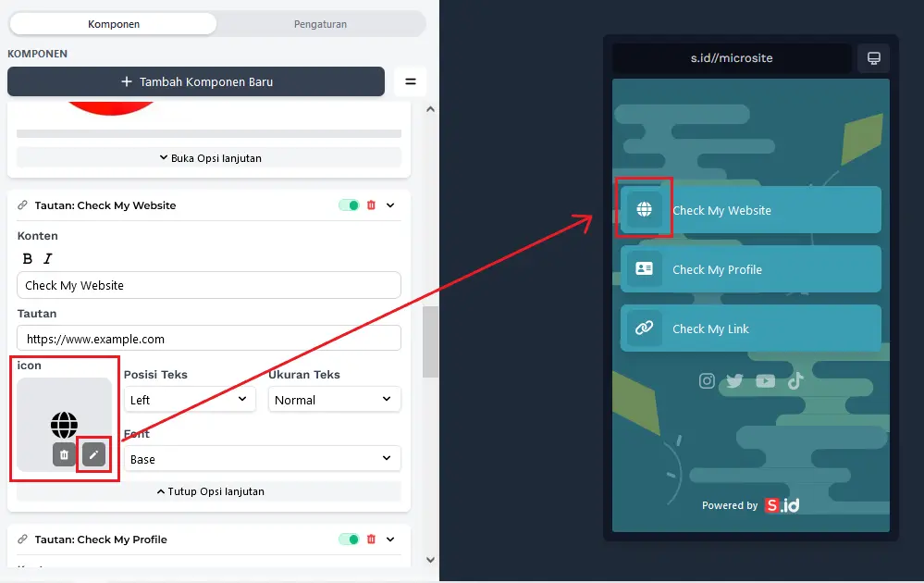Screen dimensions: 924x583
Task: Open the TikTok icon in preview
Action: (795, 380)
